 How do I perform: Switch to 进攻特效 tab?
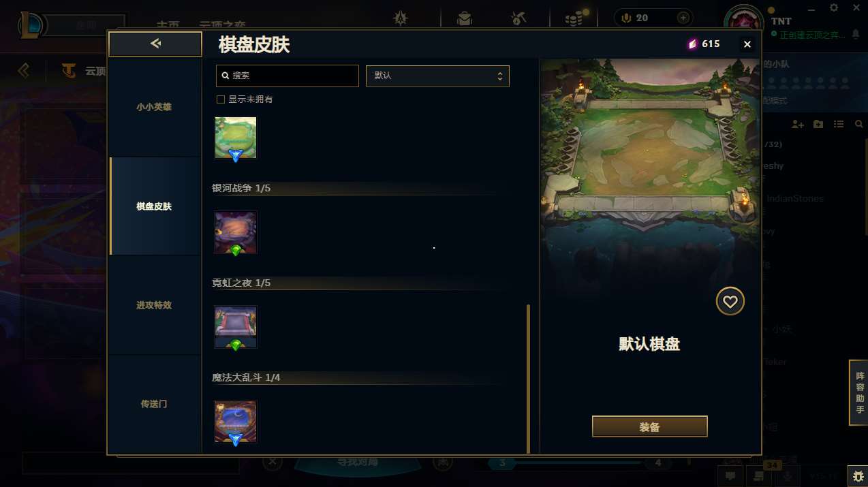point(154,305)
